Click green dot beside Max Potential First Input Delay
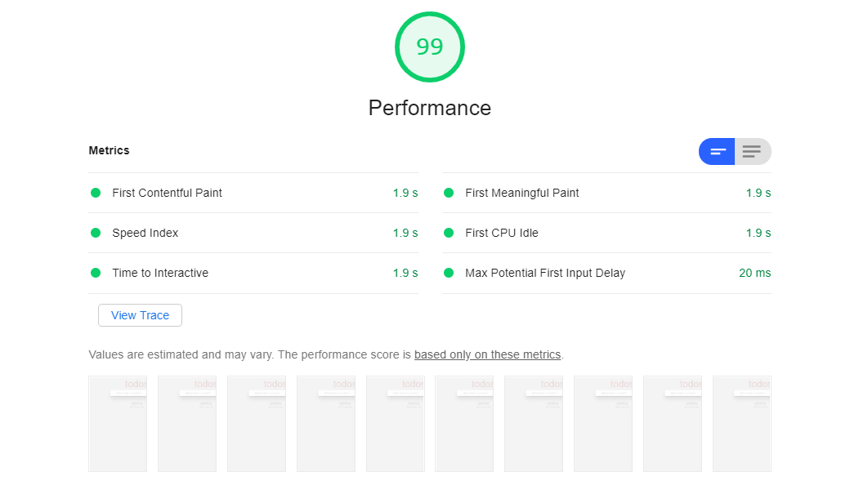 [449, 273]
